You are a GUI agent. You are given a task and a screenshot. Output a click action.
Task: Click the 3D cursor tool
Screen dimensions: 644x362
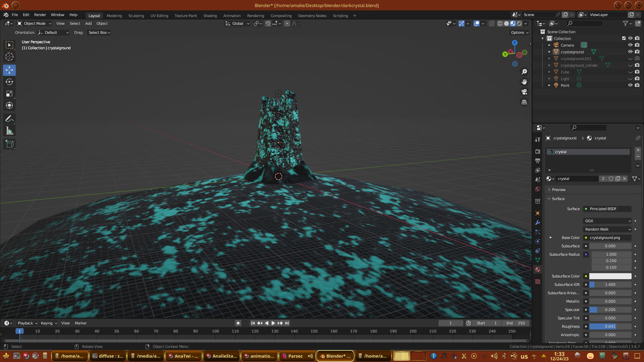click(9, 57)
